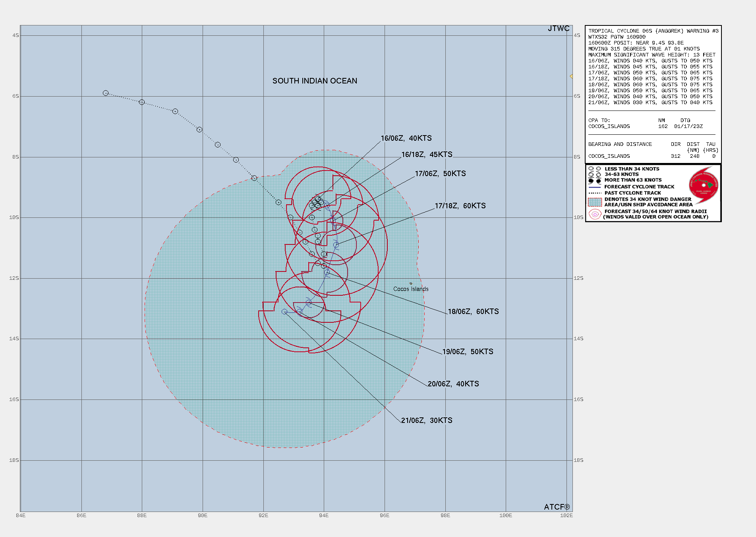Click the blue forecast cyclone track legend line
This screenshot has height=537, width=756.
595,187
